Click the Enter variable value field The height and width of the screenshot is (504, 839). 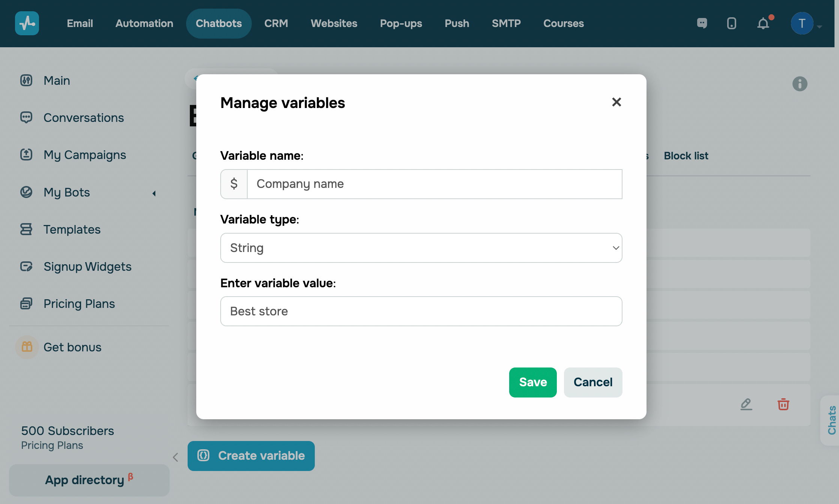[421, 311]
